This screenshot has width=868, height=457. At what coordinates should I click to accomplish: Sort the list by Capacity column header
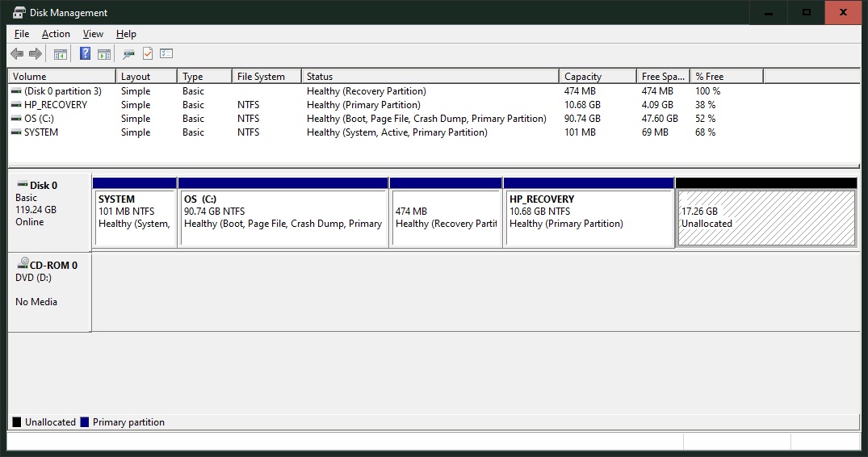coord(596,77)
